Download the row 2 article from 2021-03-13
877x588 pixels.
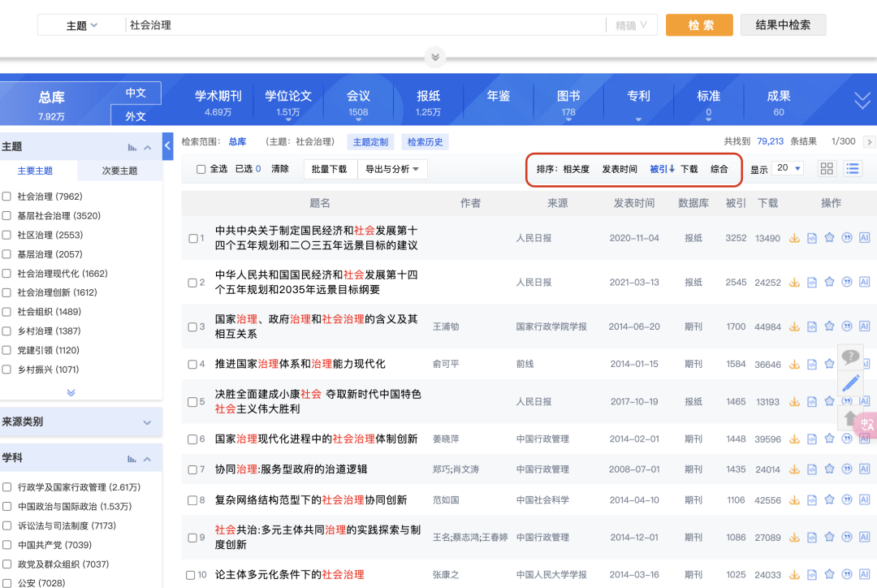coord(794,282)
